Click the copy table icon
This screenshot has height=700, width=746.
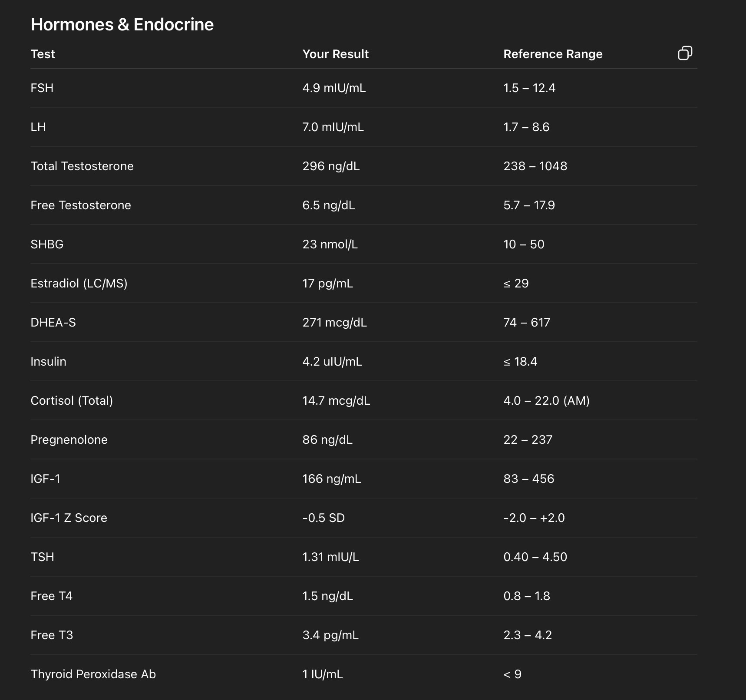685,53
